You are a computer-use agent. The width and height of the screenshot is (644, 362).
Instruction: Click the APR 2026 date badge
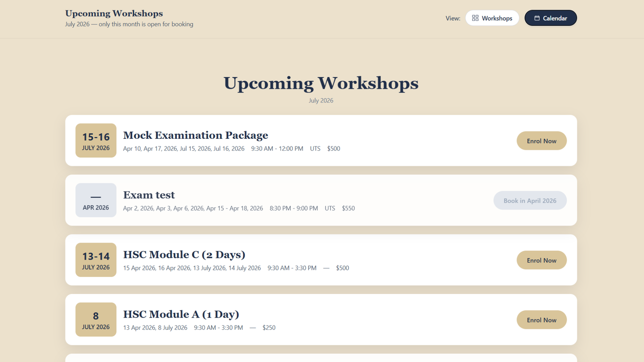96,200
